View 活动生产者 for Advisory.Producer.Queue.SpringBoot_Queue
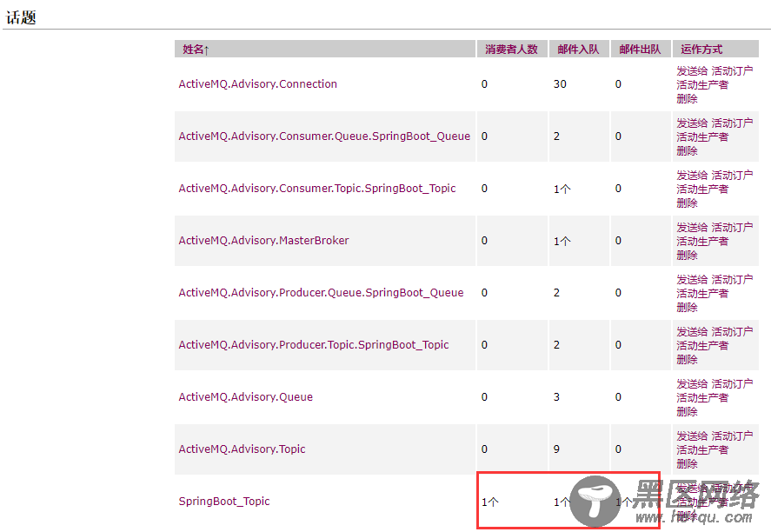Screen dimensions: 771x532 coord(702,293)
